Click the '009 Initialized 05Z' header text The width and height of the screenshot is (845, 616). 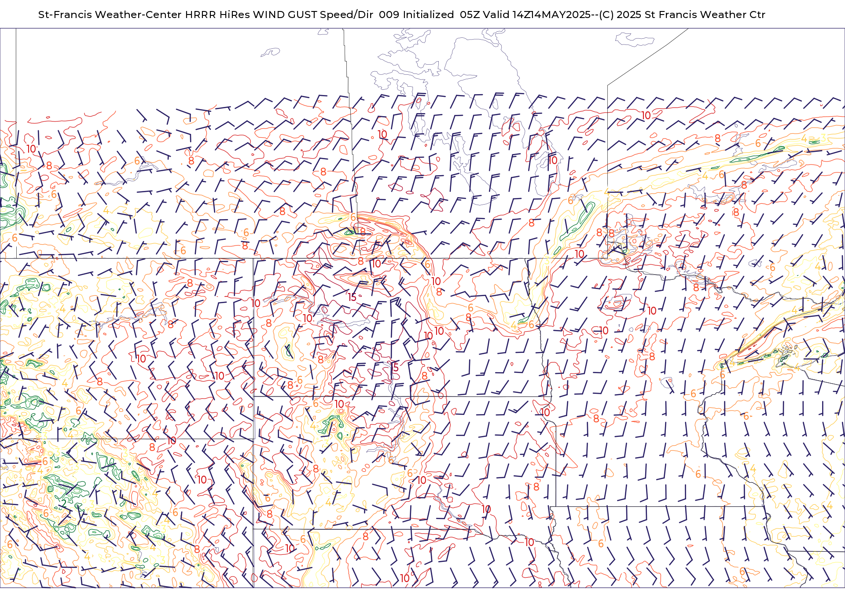click(x=430, y=15)
